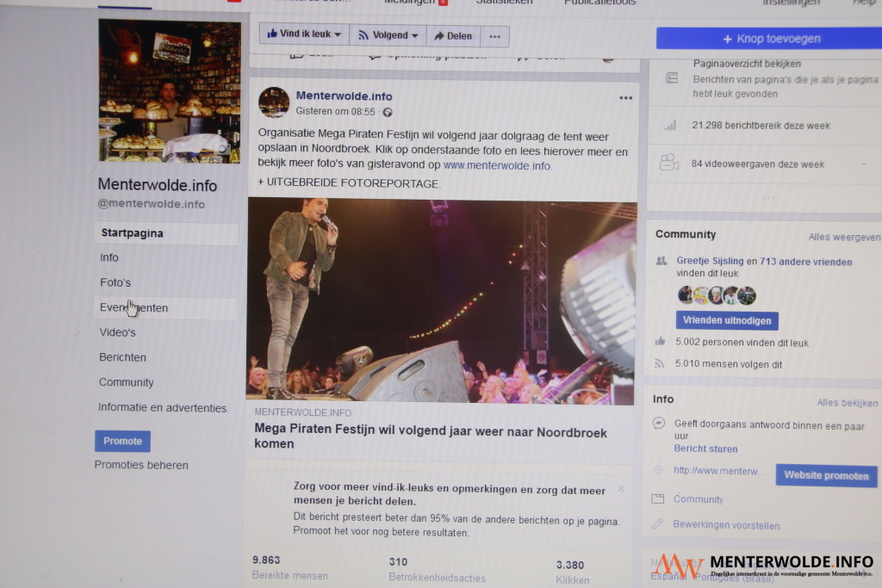Show Video's from the sidebar
The width and height of the screenshot is (882, 588).
point(117,332)
